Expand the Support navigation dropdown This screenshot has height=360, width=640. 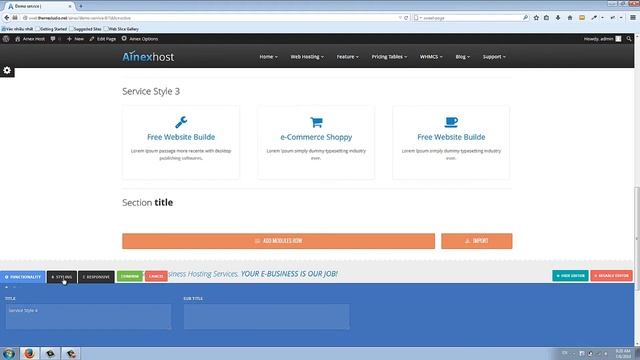[494, 57]
